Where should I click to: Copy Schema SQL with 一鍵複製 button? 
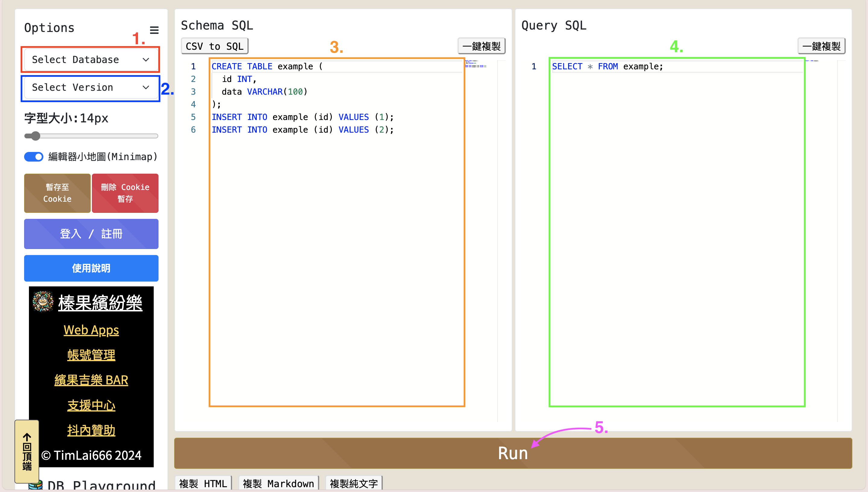tap(481, 46)
